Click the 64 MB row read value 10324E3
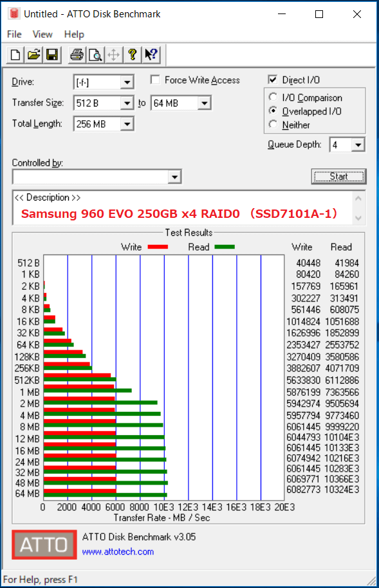The height and width of the screenshot is (588, 379). 342,490
